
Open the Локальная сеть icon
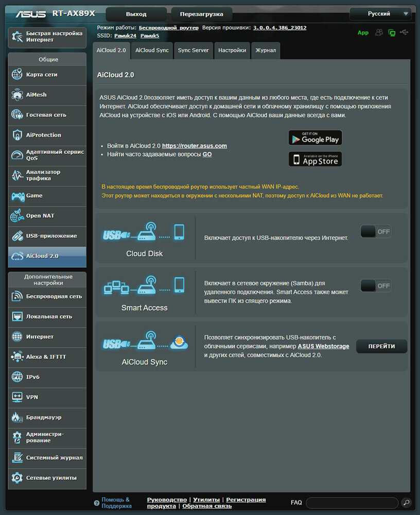coord(17,317)
